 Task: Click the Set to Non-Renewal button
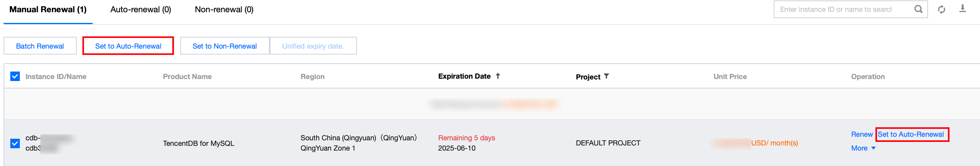[225, 46]
